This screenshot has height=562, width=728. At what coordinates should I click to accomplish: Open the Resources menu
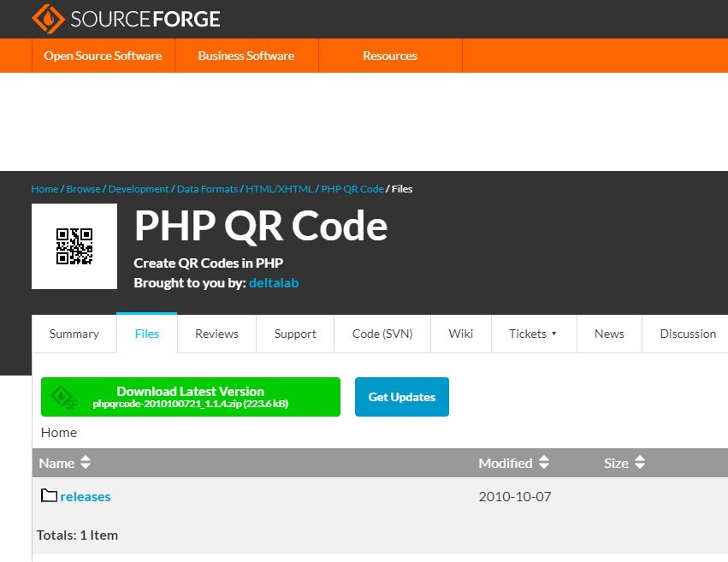[x=390, y=56]
